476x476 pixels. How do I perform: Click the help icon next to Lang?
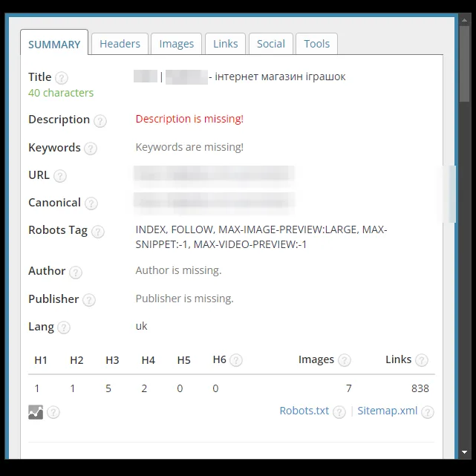coord(64,327)
